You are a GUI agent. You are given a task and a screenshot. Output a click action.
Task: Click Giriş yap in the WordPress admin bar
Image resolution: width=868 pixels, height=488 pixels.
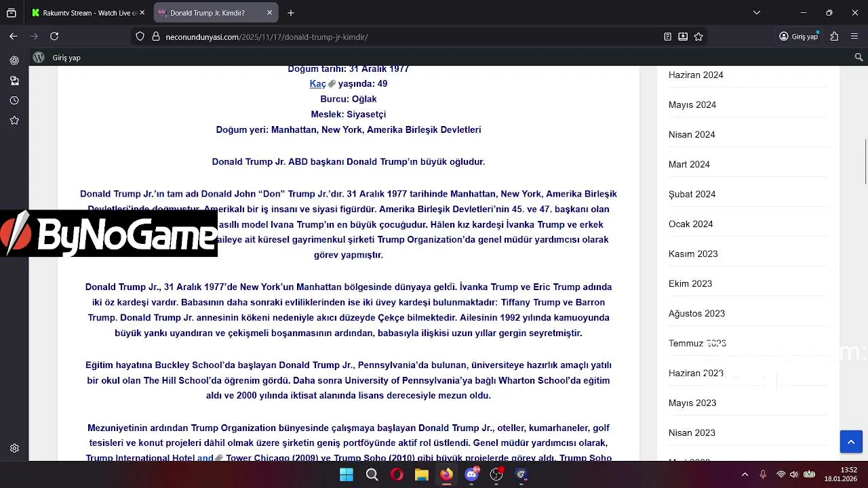point(66,58)
